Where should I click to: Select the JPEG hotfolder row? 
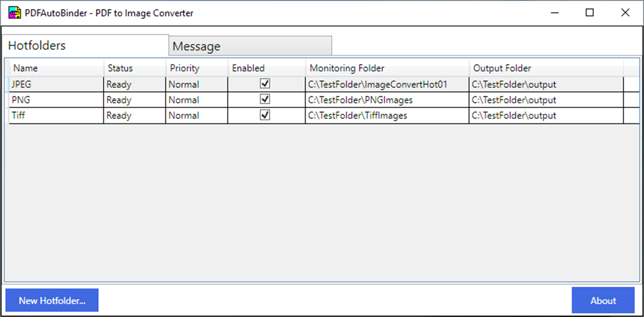pos(55,84)
